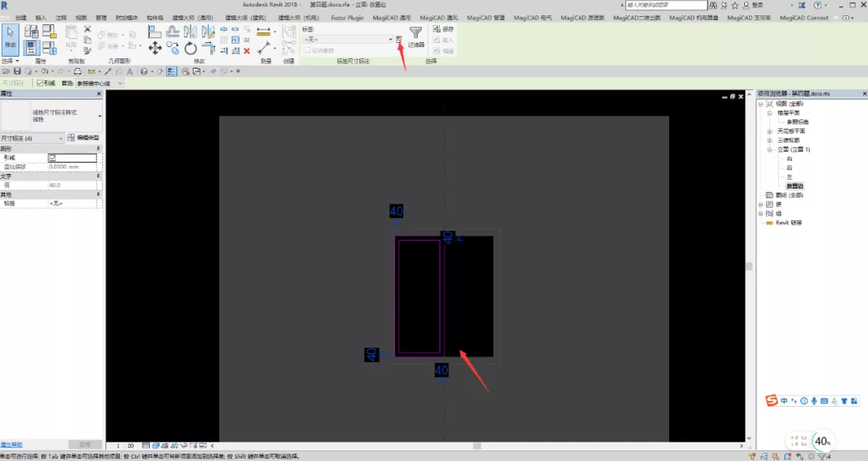868x461 pixels.
Task: Open the MagiCAD 管道 ribbon tab
Action: click(x=486, y=18)
